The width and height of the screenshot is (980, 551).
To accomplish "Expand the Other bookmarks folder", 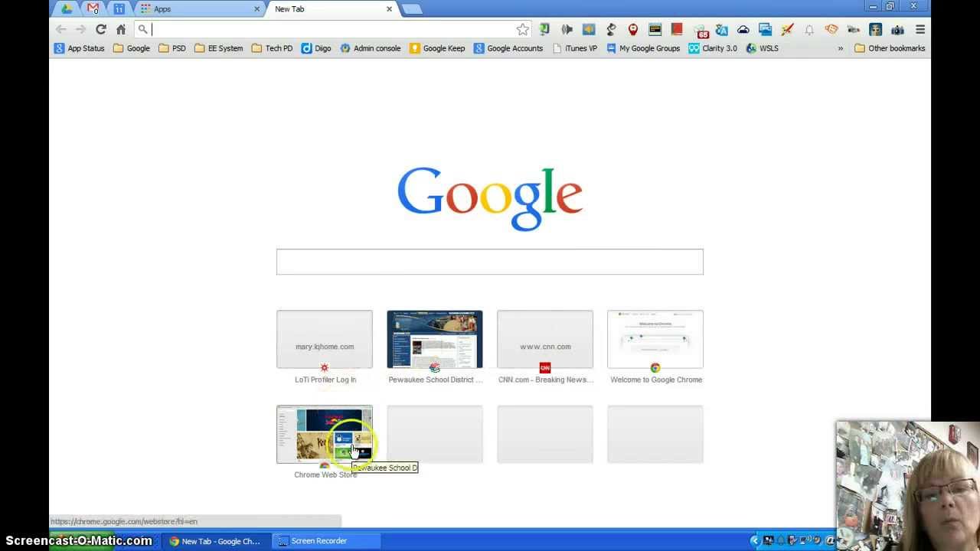I will coord(890,48).
